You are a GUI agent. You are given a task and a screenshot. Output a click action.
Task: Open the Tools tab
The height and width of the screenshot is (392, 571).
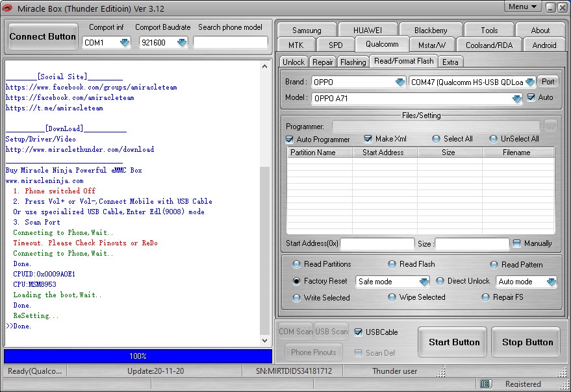point(489,31)
